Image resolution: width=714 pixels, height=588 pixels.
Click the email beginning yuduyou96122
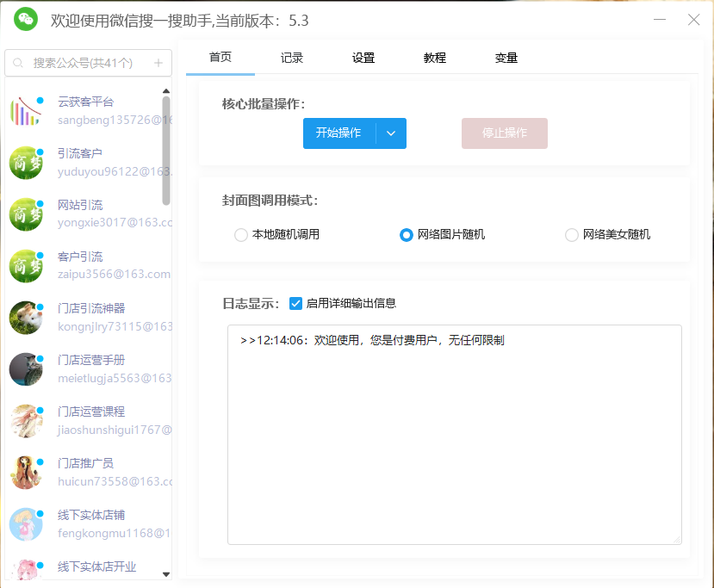(115, 171)
